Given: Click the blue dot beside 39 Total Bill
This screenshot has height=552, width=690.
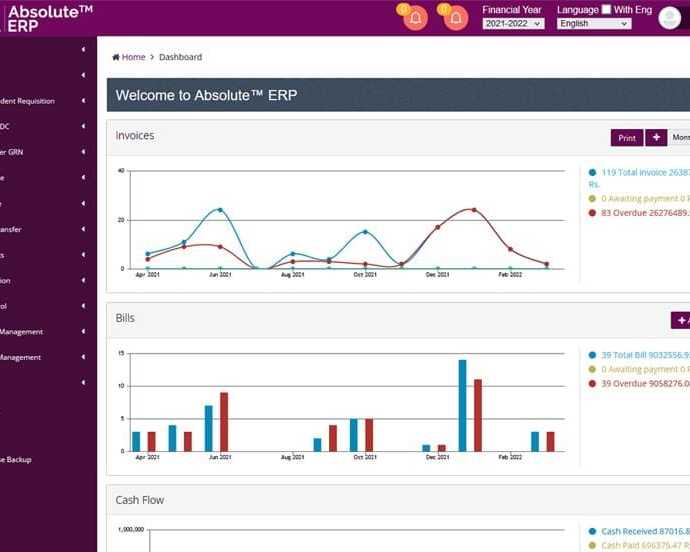Looking at the screenshot, I should click(592, 355).
